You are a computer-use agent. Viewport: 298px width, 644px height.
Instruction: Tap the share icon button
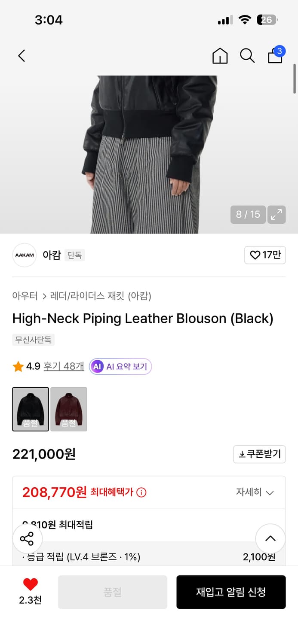[x=27, y=538]
